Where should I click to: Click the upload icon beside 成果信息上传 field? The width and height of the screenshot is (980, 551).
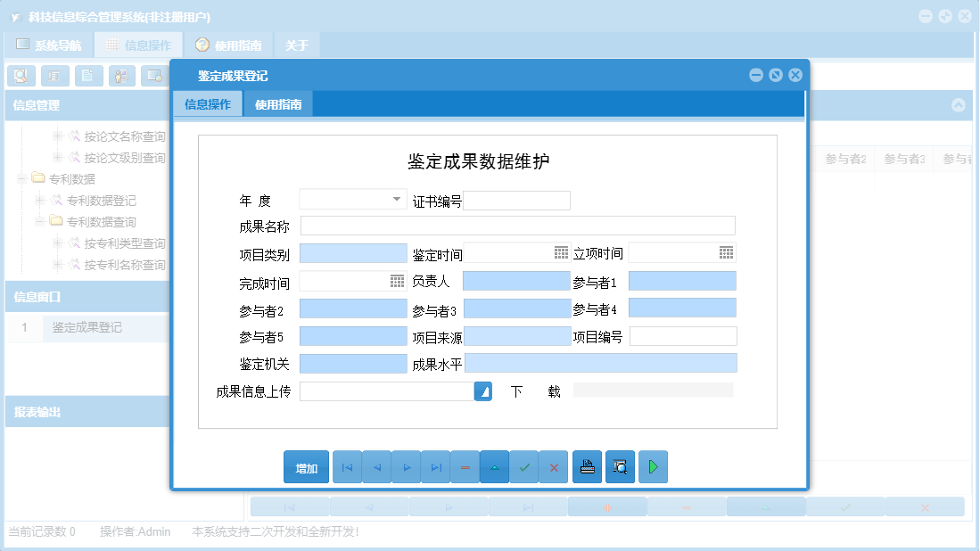[x=482, y=391]
